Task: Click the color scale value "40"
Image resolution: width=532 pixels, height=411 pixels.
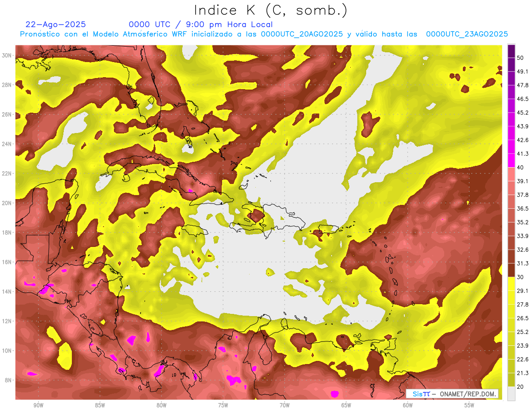Action: (521, 168)
